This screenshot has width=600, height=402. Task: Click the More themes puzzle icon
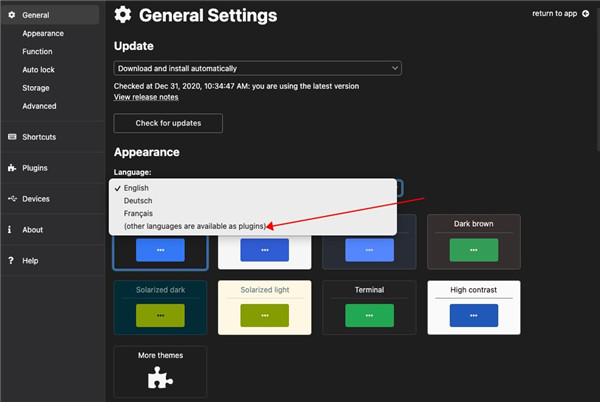pyautogui.click(x=160, y=378)
